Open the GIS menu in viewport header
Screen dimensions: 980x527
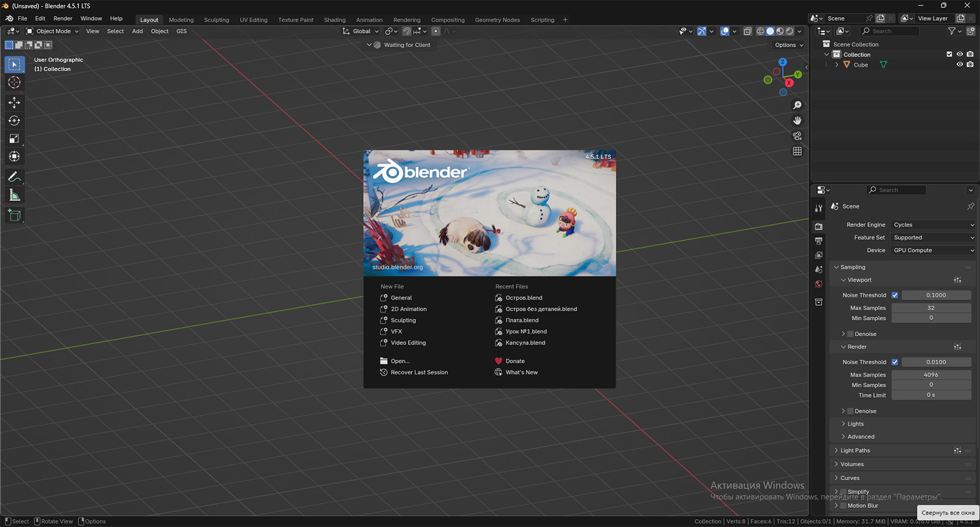pos(181,31)
